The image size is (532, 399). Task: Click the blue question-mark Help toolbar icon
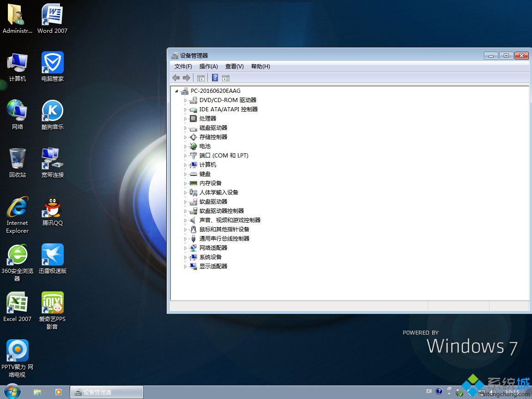pyautogui.click(x=215, y=78)
